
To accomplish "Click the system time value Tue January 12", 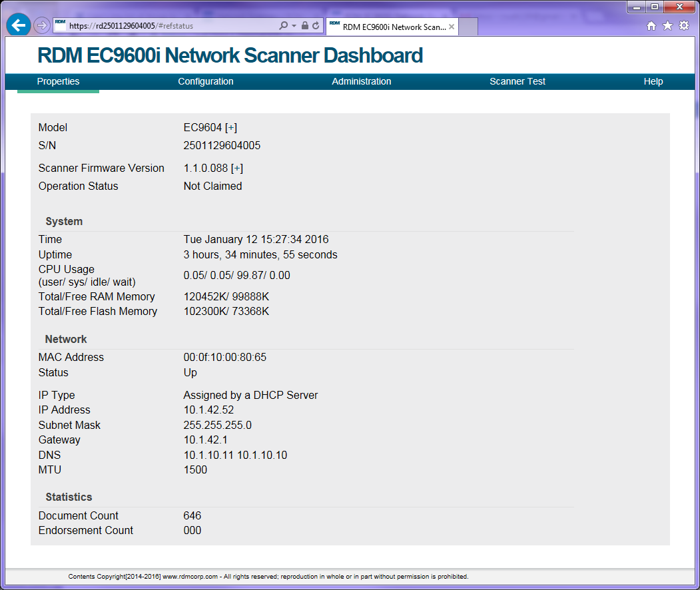I will (256, 239).
